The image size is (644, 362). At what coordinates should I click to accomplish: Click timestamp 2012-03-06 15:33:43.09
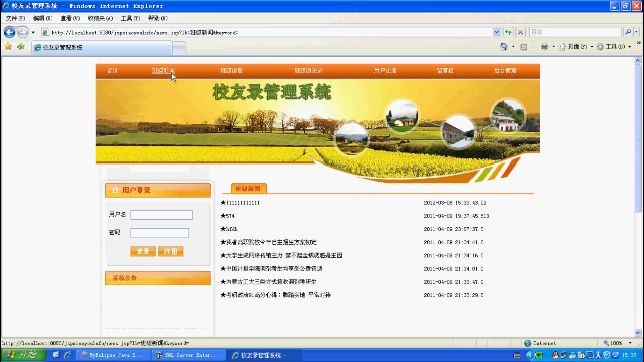coord(455,203)
